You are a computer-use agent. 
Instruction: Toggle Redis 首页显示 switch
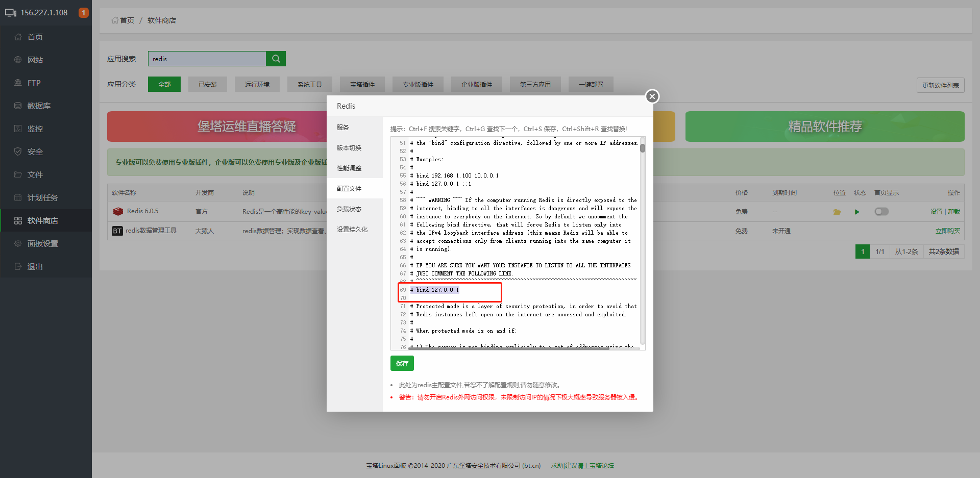click(881, 211)
